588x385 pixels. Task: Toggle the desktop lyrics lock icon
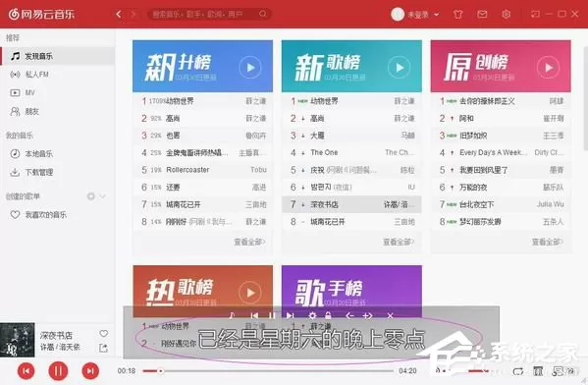pyautogui.click(x=328, y=315)
